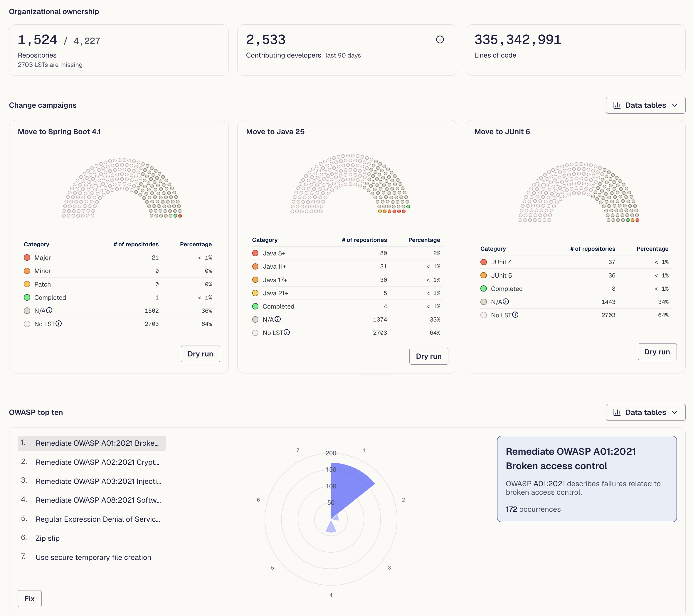The image size is (693, 616).
Task: Click green Completed swatch in JUnit 6 legend
Action: point(484,289)
